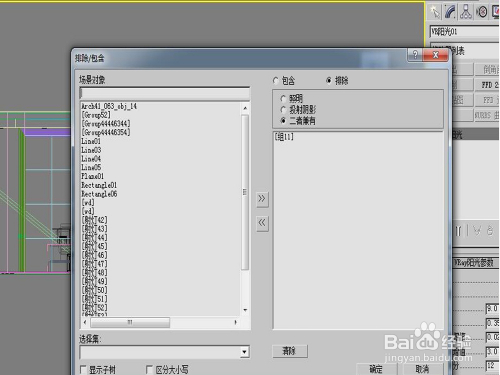Select Rectangle06 in scene objects list

[x=99, y=194]
